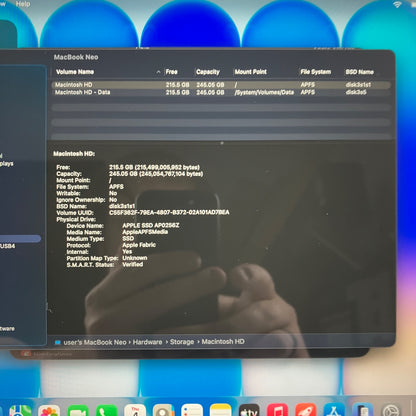The width and height of the screenshot is (416, 416).
Task: Toggle sort arrow on Volume Name column
Action: point(158,72)
